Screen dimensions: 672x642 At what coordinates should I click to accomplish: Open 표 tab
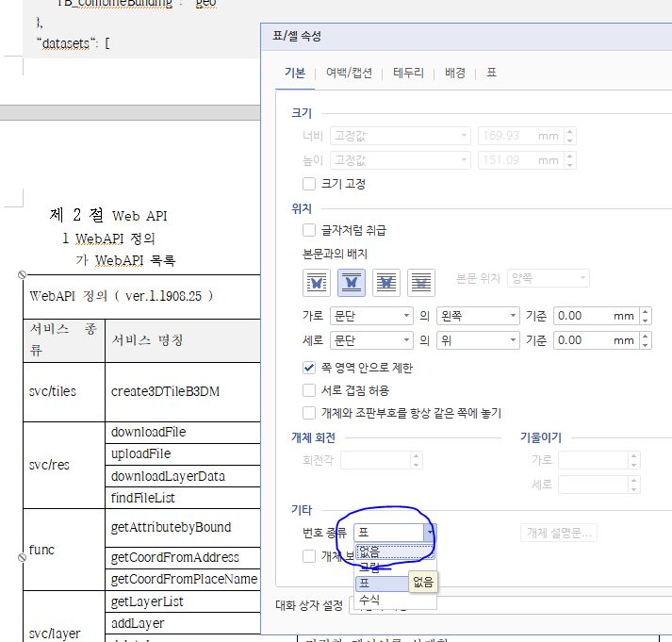(491, 73)
